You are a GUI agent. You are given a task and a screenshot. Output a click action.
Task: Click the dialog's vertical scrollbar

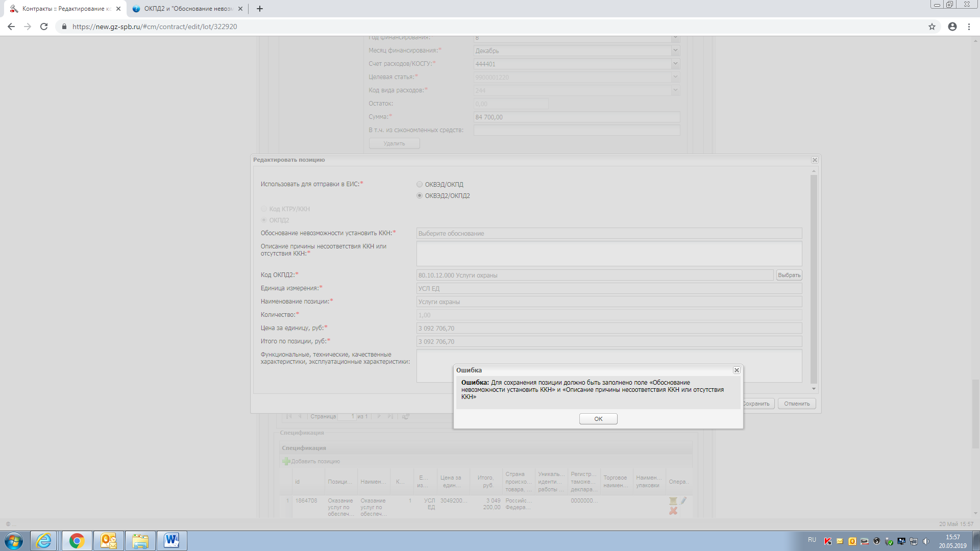pyautogui.click(x=814, y=280)
